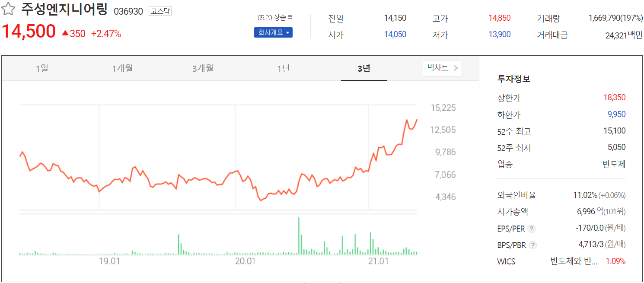Viewport: 644px width, 283px height.
Task: Switch chart to 3개월 tab
Action: pyautogui.click(x=203, y=68)
